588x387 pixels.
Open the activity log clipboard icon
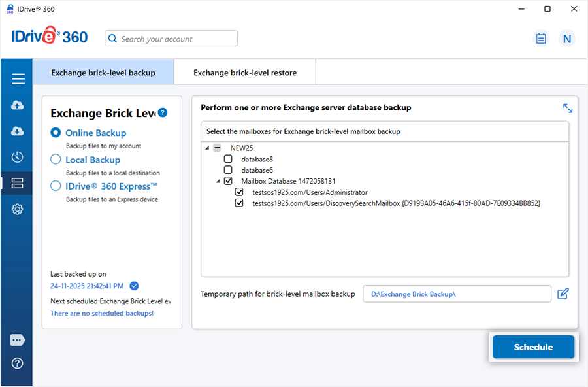[541, 39]
